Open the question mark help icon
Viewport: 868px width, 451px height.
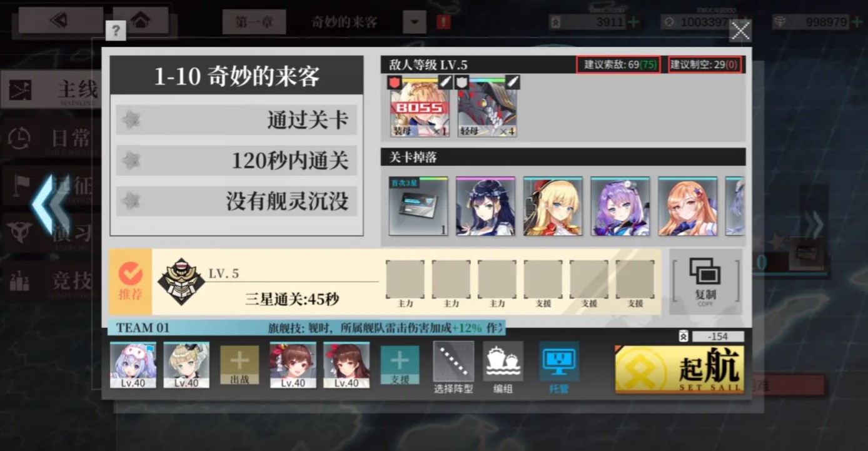(116, 30)
